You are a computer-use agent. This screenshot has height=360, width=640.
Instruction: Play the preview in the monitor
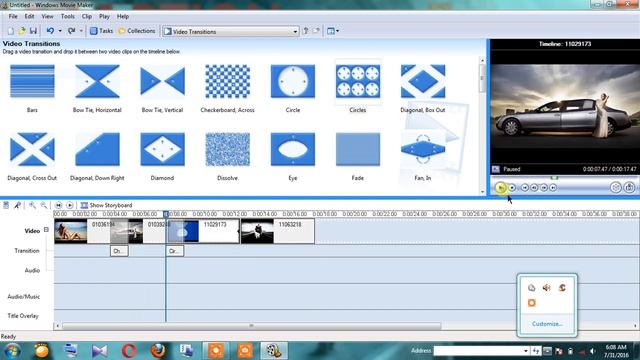coord(500,188)
